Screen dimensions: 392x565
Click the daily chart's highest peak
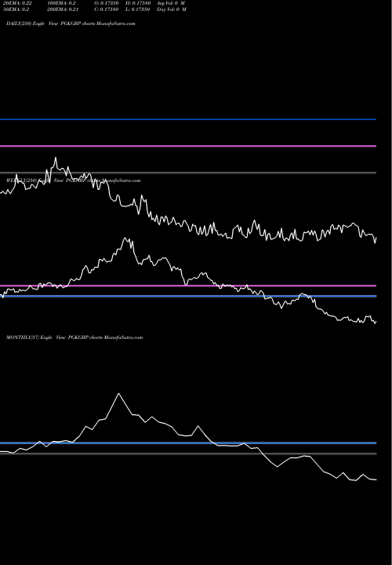point(56,158)
